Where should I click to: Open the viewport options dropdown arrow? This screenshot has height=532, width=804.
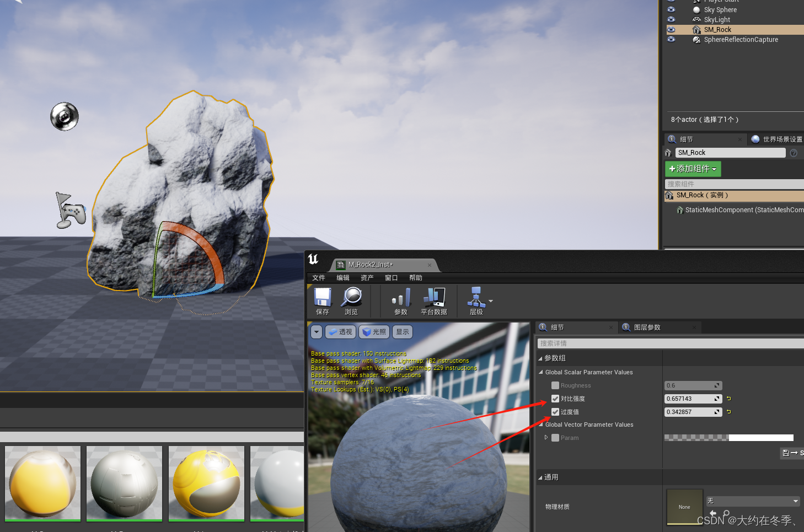tap(317, 332)
